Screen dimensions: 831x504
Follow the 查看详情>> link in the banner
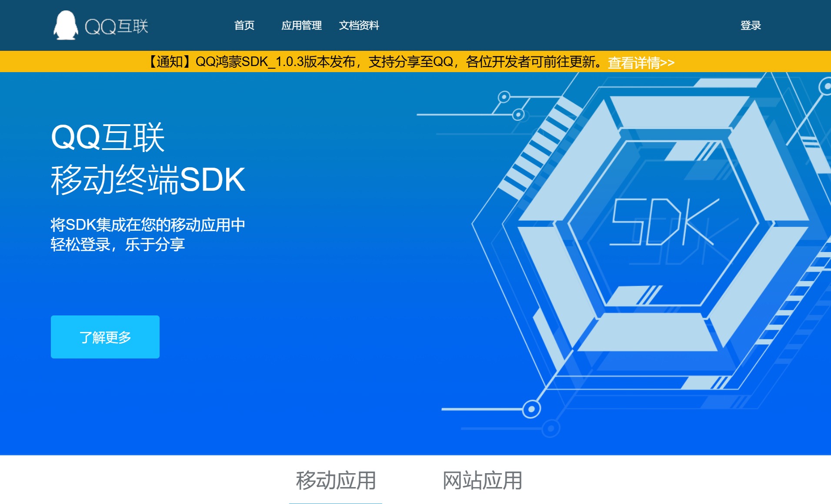641,63
